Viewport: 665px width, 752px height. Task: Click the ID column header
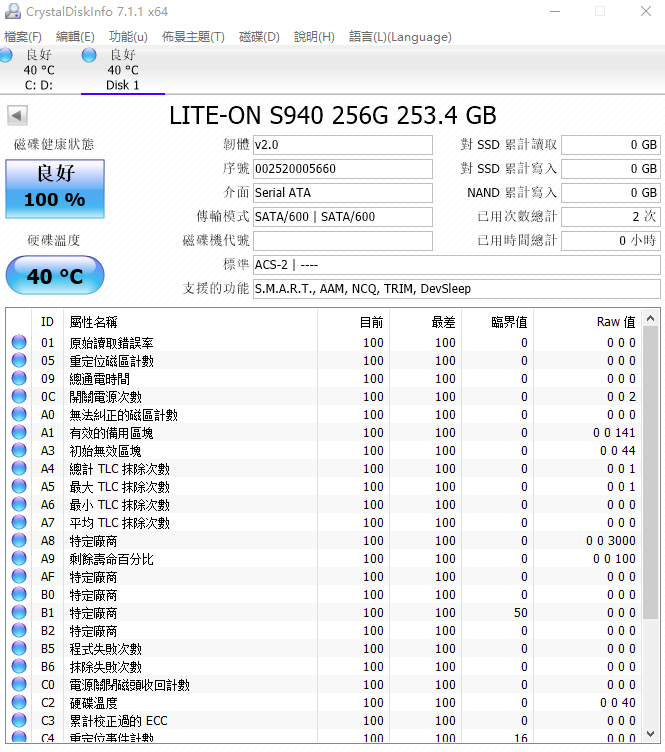pos(47,321)
